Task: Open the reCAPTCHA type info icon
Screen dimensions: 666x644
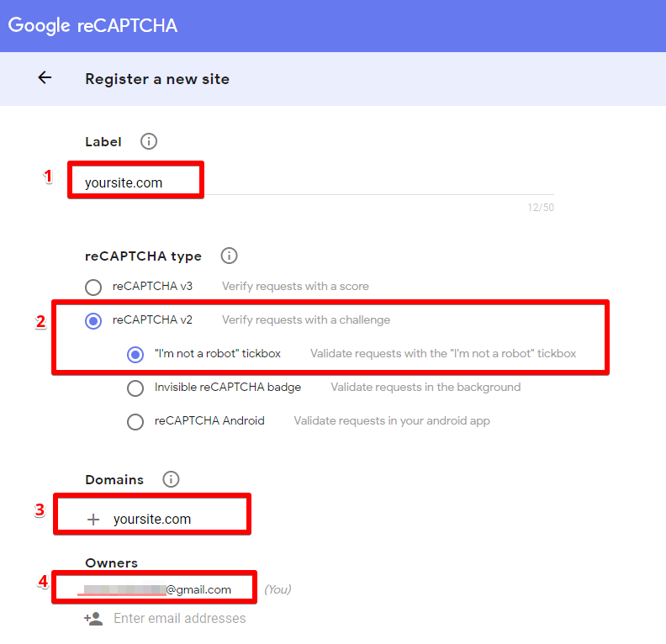Action: tap(229, 256)
